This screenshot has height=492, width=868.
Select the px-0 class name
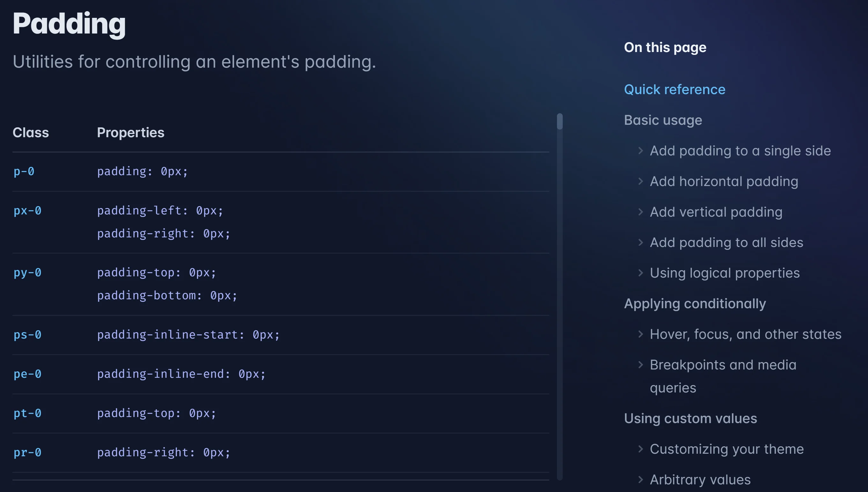point(27,211)
